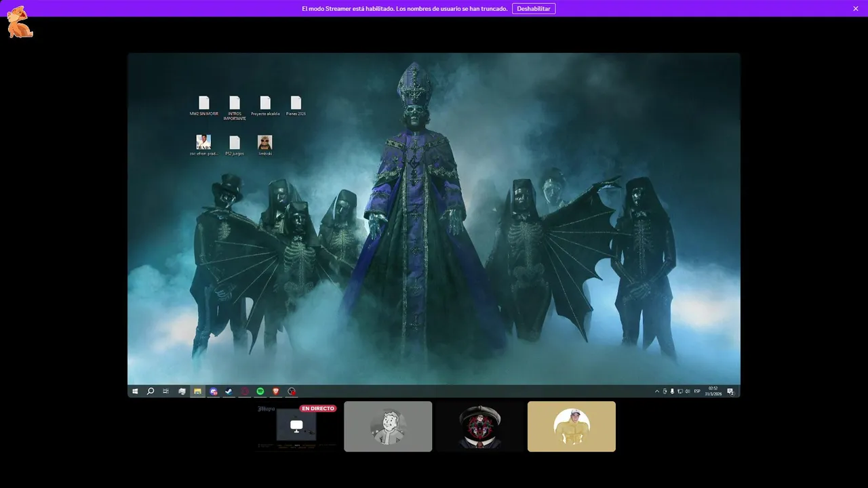Open the INTROS IMPORTANTE file on the streamed desktop

235,108
